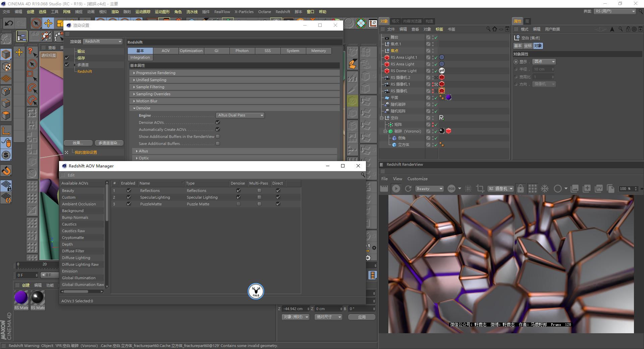Click the snapshot save image icon in RenderView

coord(575,189)
